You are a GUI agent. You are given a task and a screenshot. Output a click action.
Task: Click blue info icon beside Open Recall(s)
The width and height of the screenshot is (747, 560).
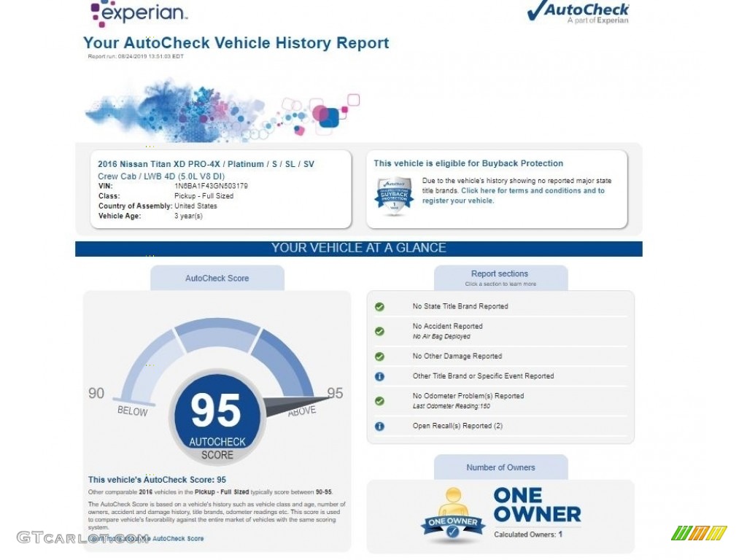379,426
